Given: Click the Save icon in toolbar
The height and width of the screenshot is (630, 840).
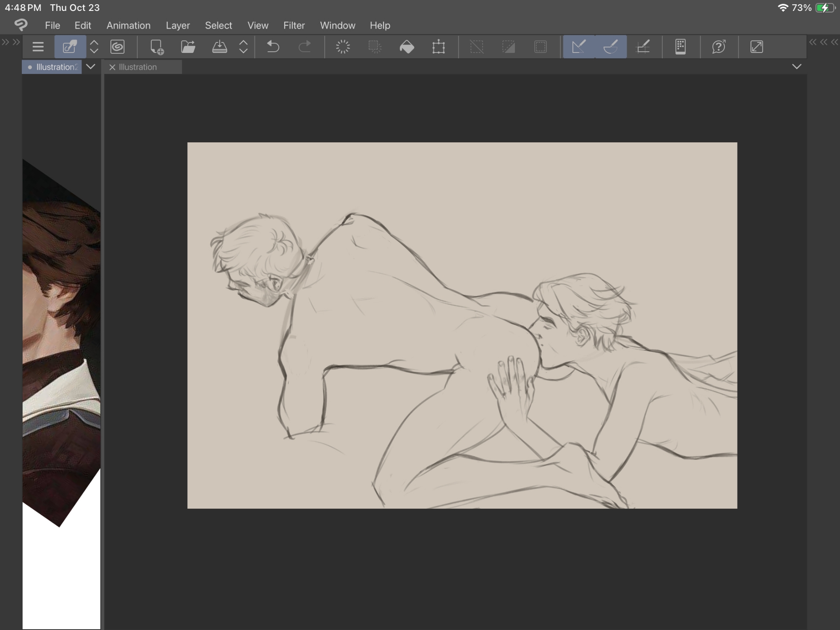Looking at the screenshot, I should (x=219, y=47).
